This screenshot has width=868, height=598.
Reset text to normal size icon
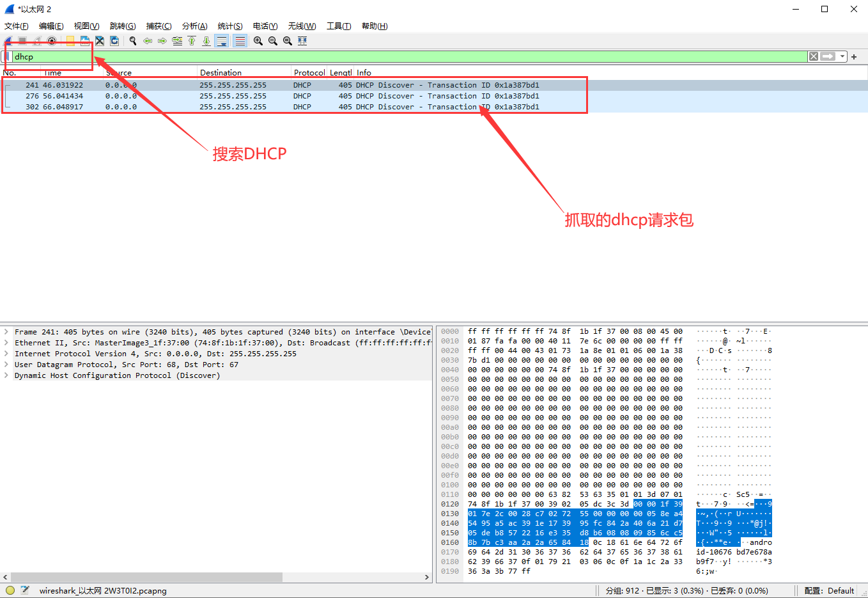(288, 41)
